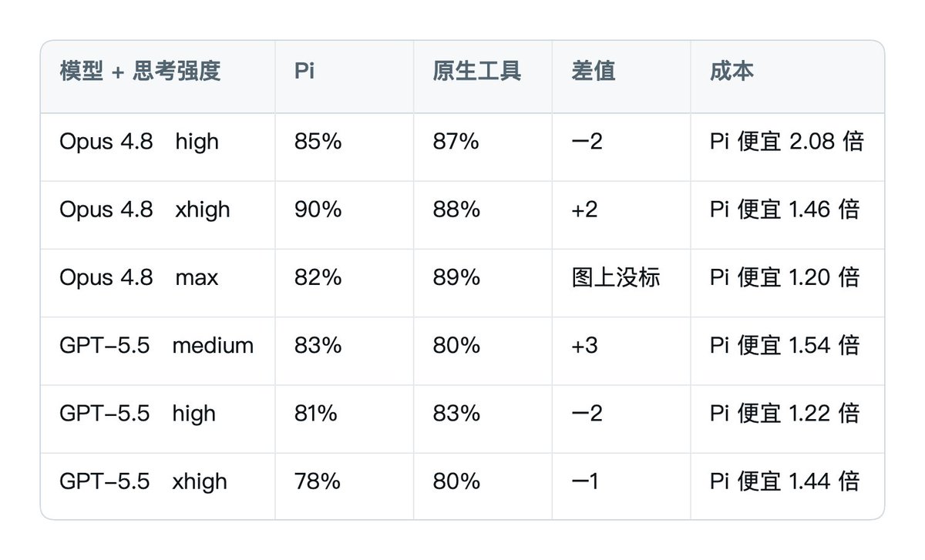Screen dimensions: 925x560
Task: Select the Opus 4.8 high row label
Action: pos(139,142)
